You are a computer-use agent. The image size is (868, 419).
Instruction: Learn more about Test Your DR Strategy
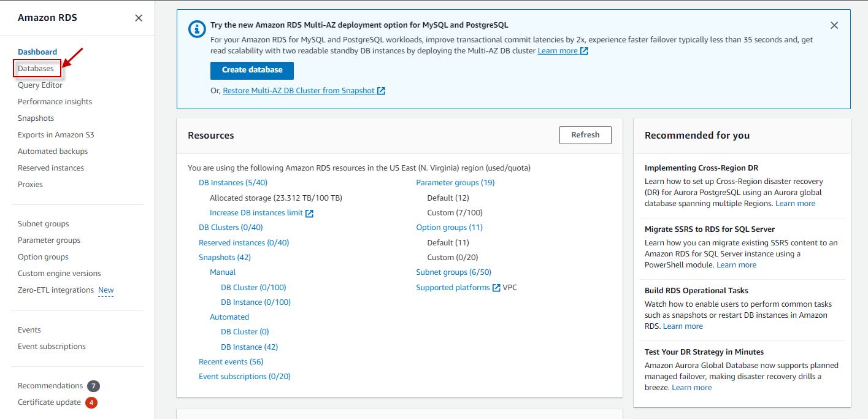pyautogui.click(x=692, y=388)
